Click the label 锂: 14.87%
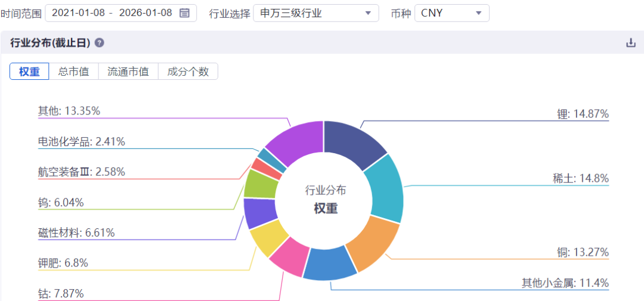 [x=583, y=114]
